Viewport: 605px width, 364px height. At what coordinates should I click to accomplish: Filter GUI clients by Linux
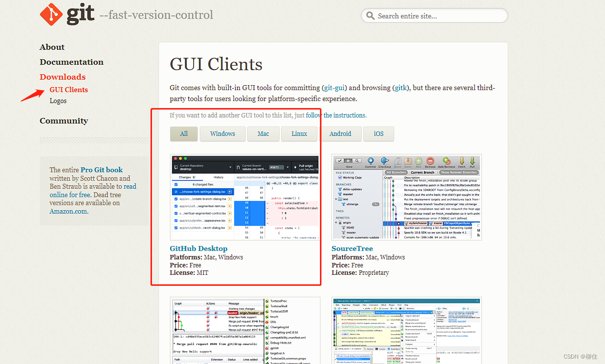click(300, 133)
